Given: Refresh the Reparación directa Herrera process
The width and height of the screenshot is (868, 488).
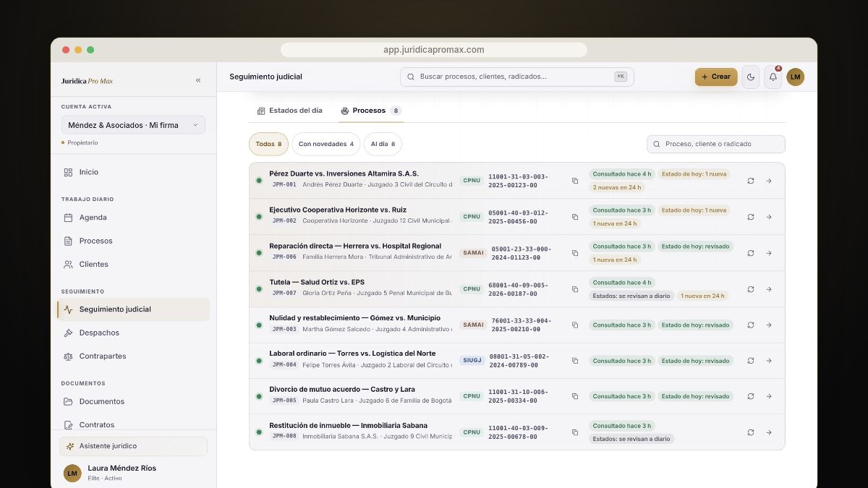Looking at the screenshot, I should [751, 253].
